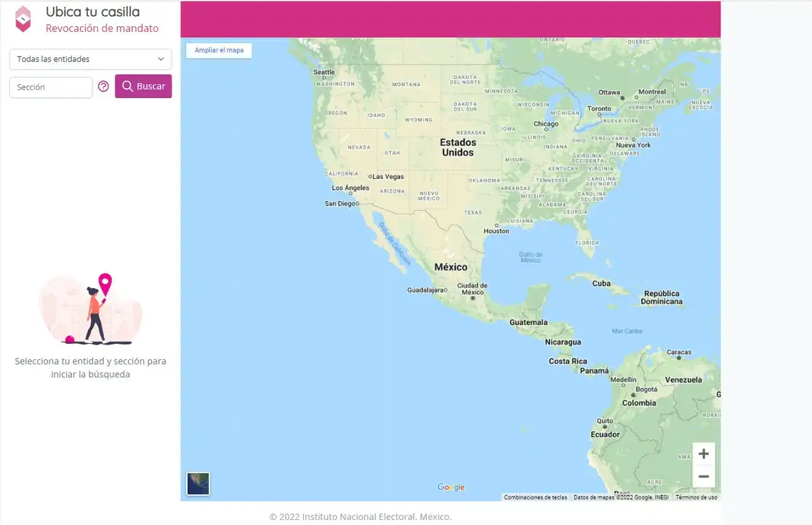The image size is (812, 525).
Task: Expand the entity selector chevron arrow
Action: (x=161, y=59)
